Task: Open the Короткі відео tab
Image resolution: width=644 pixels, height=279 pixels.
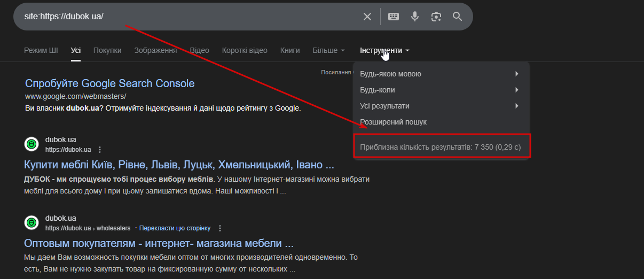Action: point(245,50)
